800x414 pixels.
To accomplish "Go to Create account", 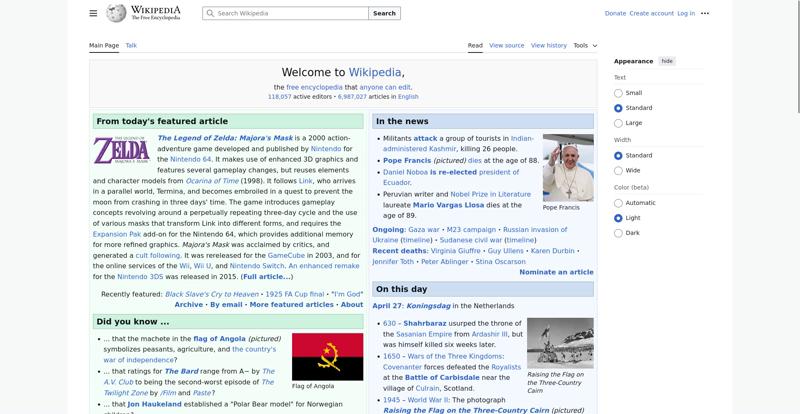I will tap(652, 13).
